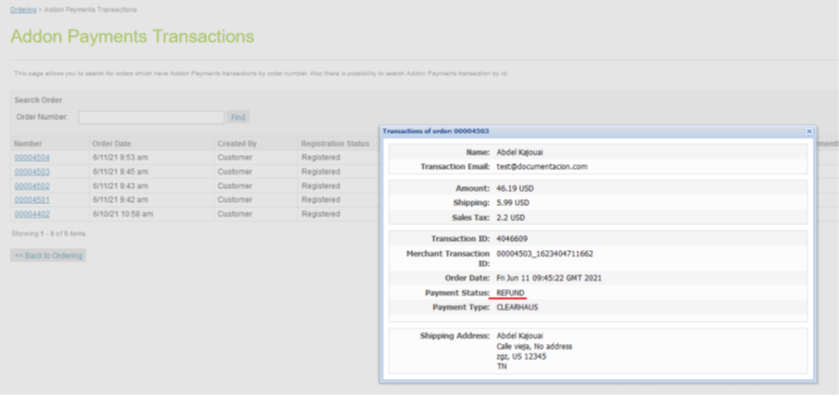Select the date 6/11/21 9:45 am
839x396 pixels.
[x=120, y=172]
